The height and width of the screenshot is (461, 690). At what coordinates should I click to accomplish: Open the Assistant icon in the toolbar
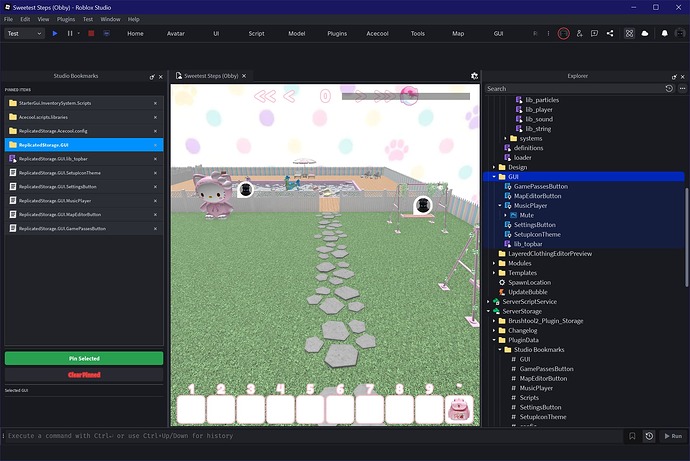[x=629, y=33]
